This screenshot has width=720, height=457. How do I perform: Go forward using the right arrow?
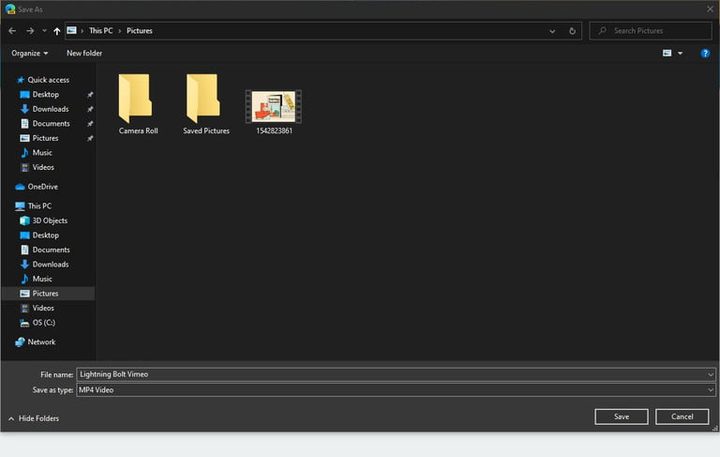pos(30,31)
